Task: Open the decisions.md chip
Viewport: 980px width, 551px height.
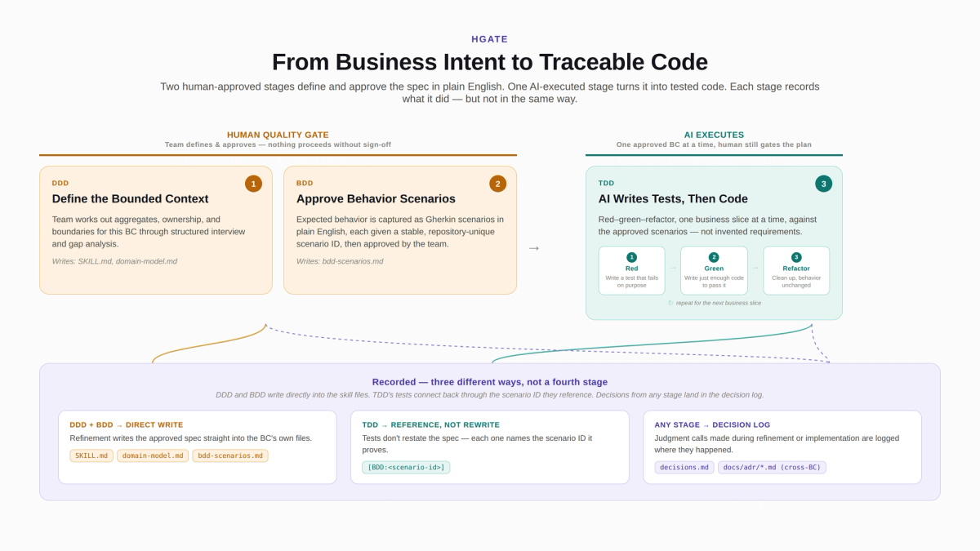Action: [x=684, y=467]
